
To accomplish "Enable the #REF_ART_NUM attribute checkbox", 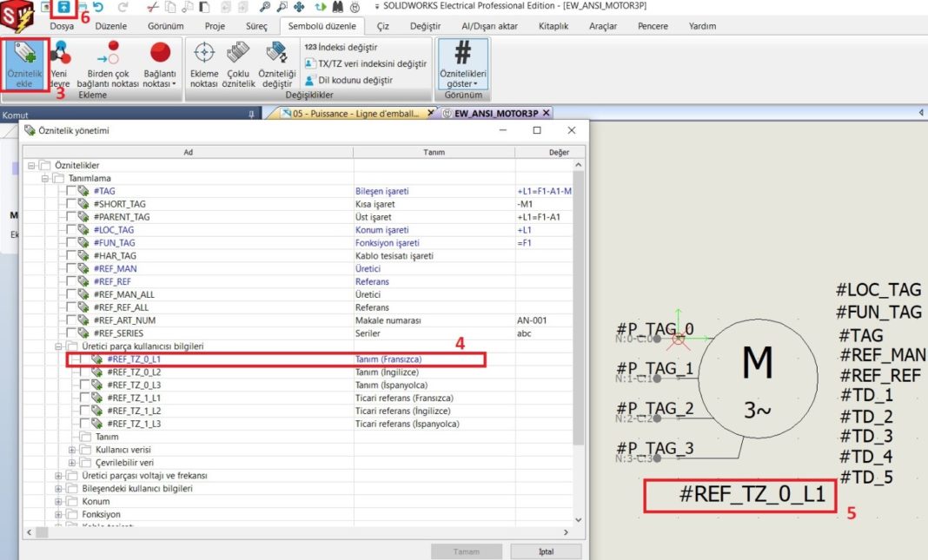I will [x=71, y=320].
